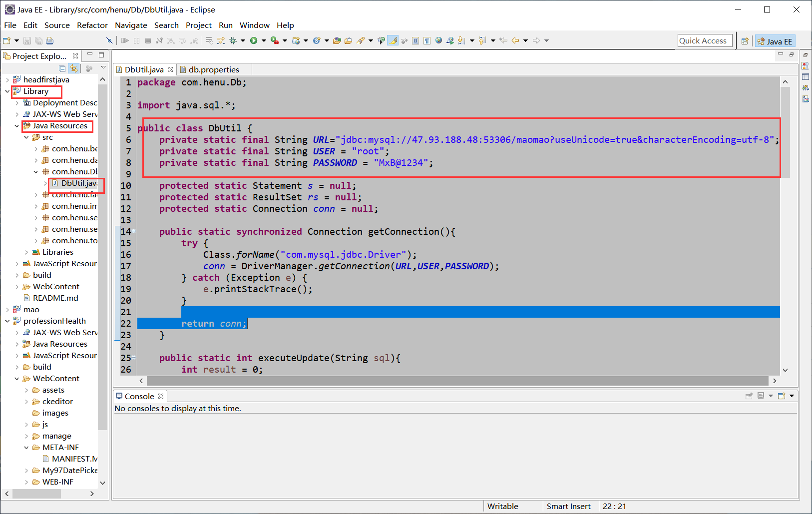
Task: Click the Open Console icon
Action: click(x=782, y=396)
